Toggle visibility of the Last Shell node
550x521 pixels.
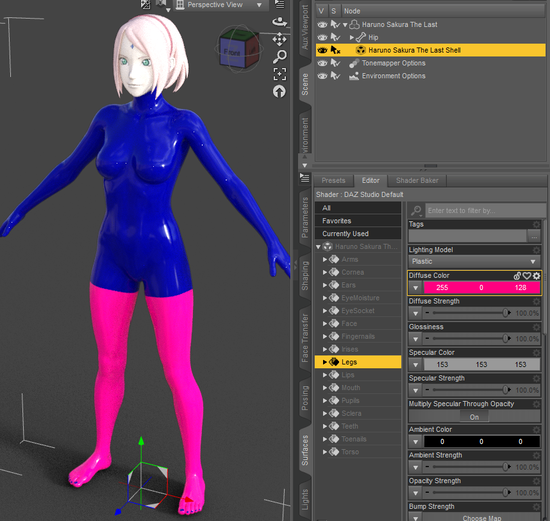(x=322, y=50)
